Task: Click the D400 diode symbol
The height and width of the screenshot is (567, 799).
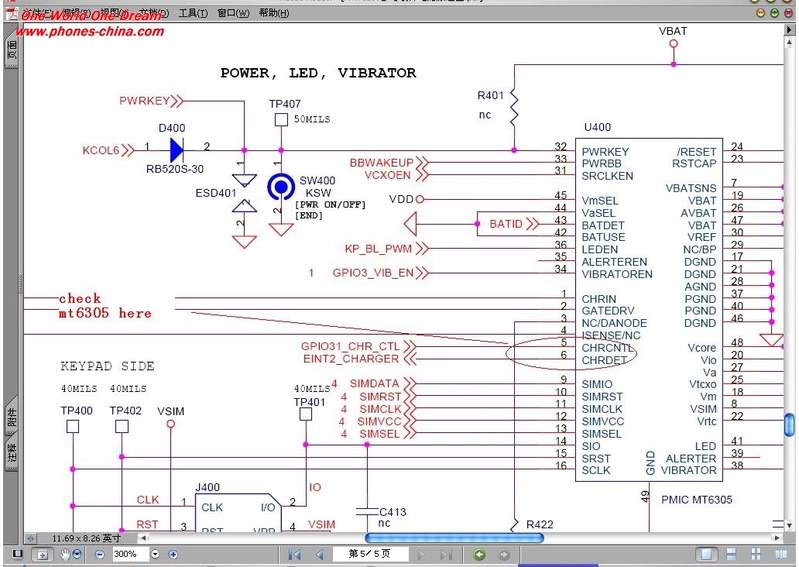Action: pyautogui.click(x=177, y=150)
